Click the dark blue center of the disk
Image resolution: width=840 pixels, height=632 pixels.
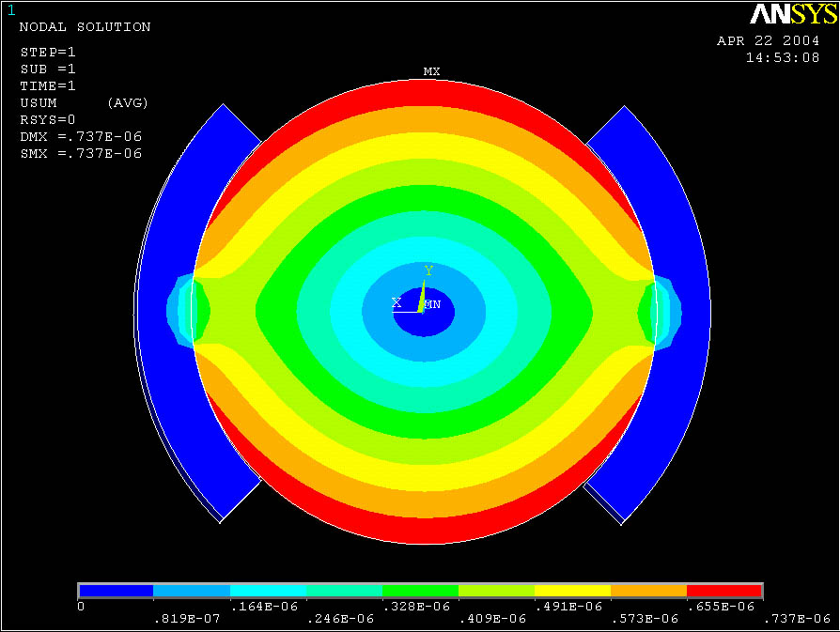click(424, 313)
